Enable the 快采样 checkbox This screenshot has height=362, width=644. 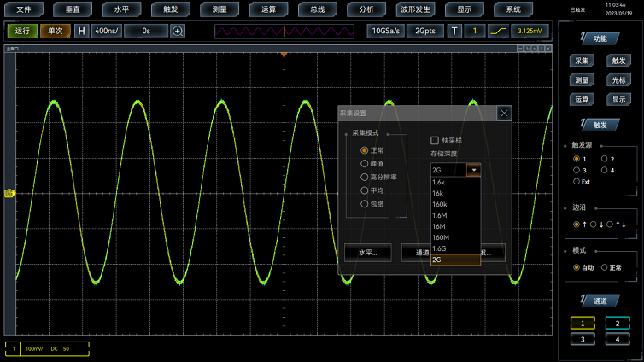(x=435, y=141)
